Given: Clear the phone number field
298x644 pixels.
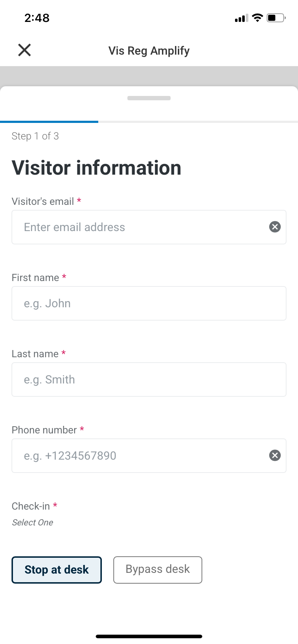Looking at the screenshot, I should point(275,455).
